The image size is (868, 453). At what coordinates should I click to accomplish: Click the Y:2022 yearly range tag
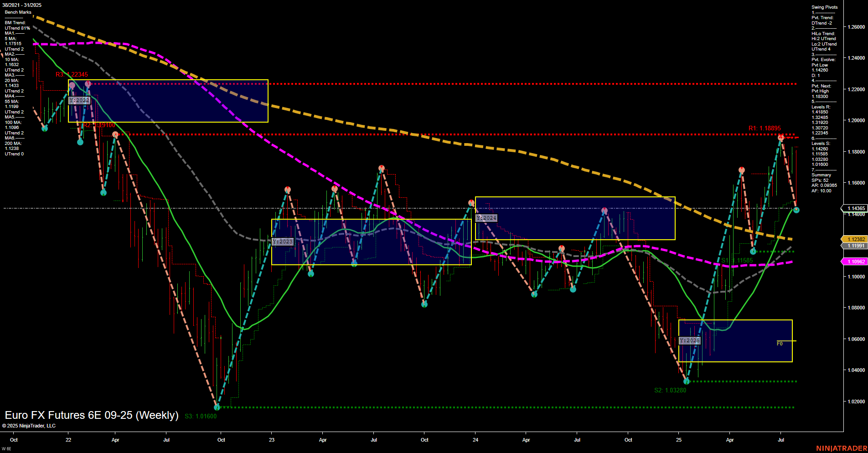point(79,100)
